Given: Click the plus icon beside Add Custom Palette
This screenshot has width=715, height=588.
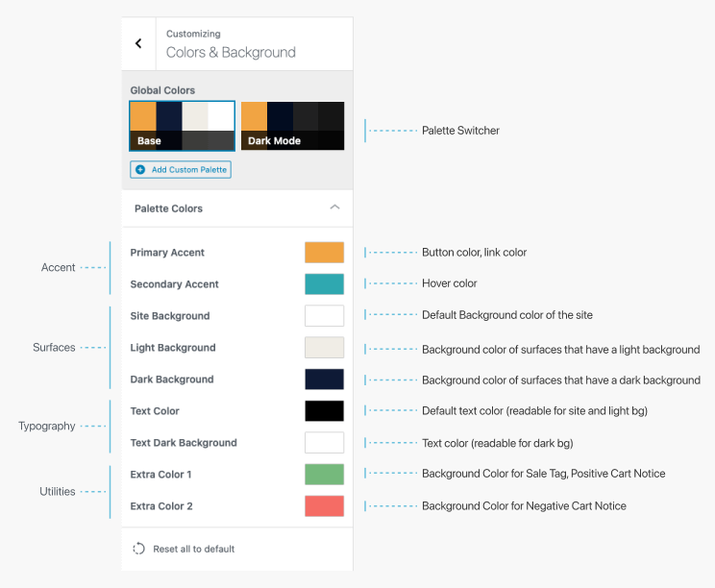Looking at the screenshot, I should [140, 170].
